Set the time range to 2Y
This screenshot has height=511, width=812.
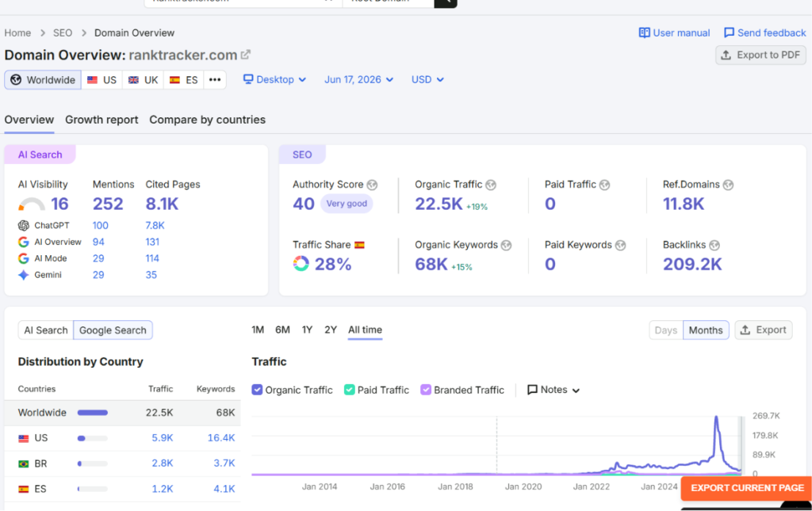pyautogui.click(x=331, y=330)
